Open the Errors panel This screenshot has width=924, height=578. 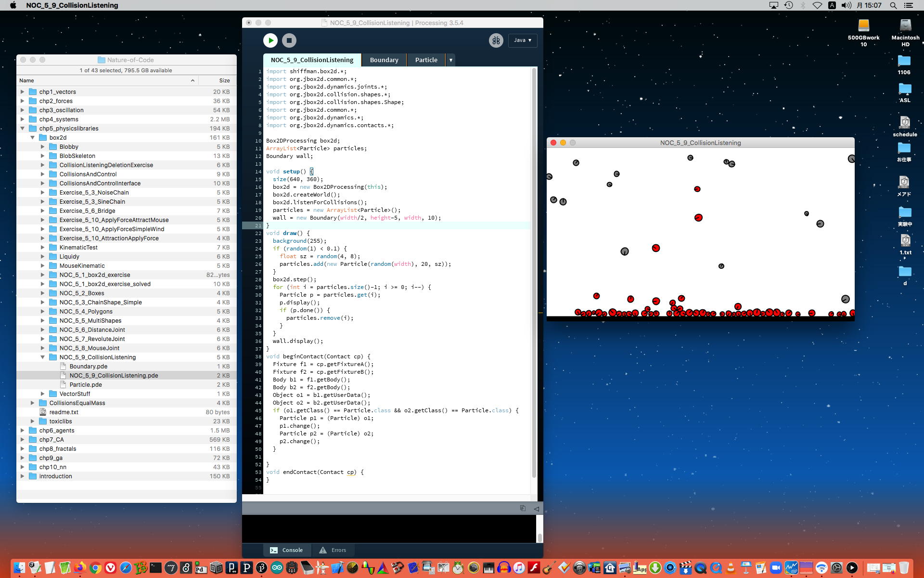pos(333,550)
